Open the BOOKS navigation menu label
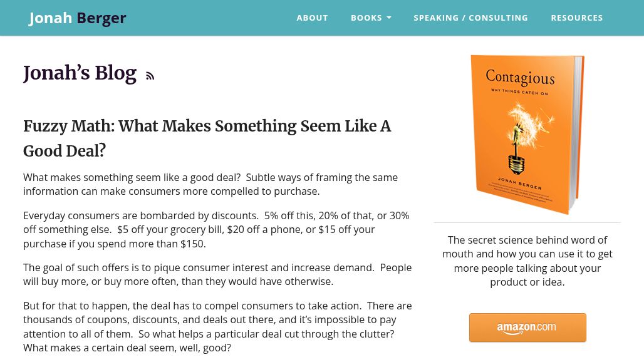644x362 pixels. click(x=366, y=18)
